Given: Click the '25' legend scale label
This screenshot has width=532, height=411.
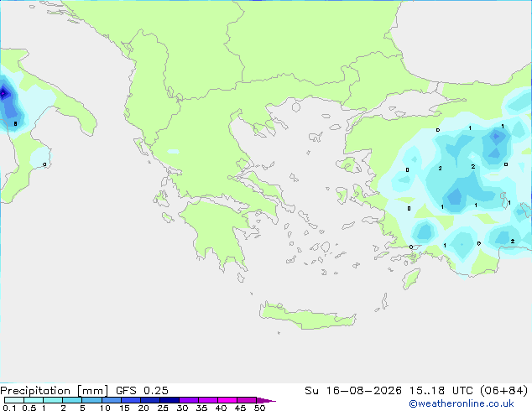Looking at the screenshot, I should coord(163,408).
